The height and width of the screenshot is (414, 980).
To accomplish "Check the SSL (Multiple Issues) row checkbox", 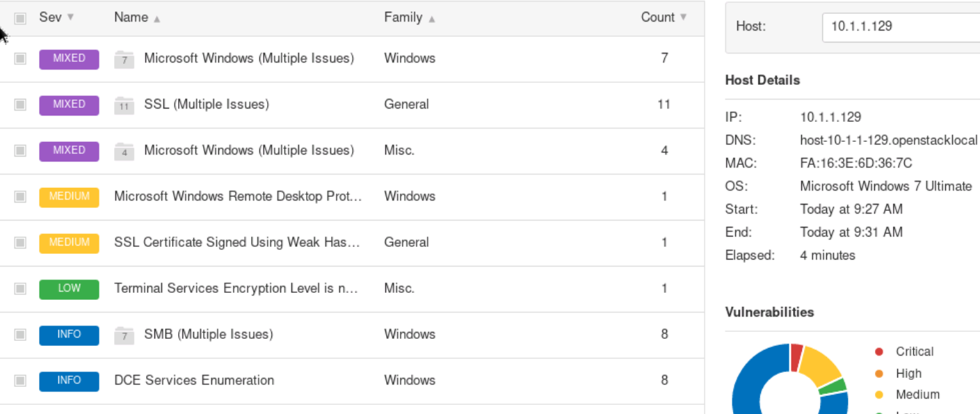I will coord(20,104).
